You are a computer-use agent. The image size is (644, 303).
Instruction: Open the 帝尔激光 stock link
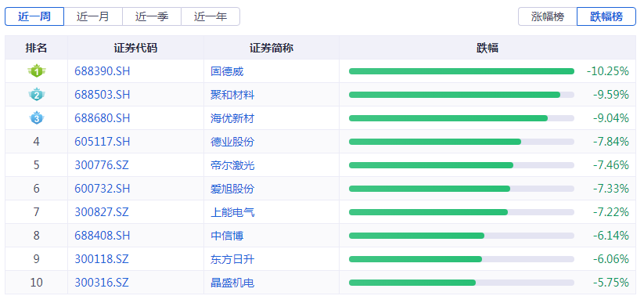(x=232, y=165)
